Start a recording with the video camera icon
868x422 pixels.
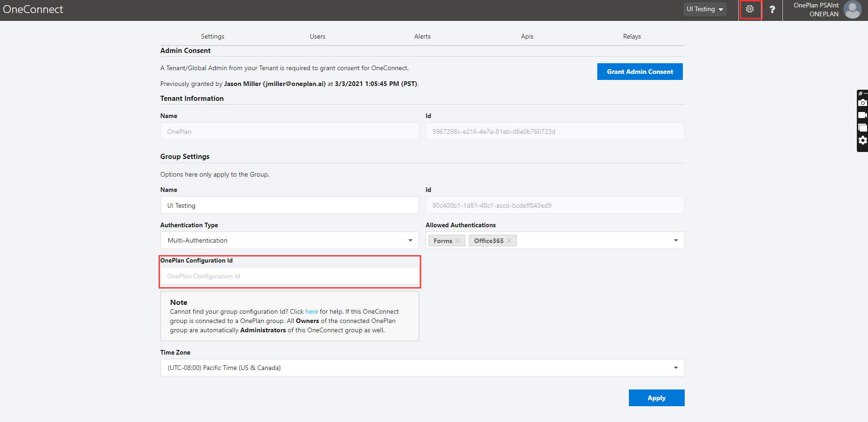863,115
